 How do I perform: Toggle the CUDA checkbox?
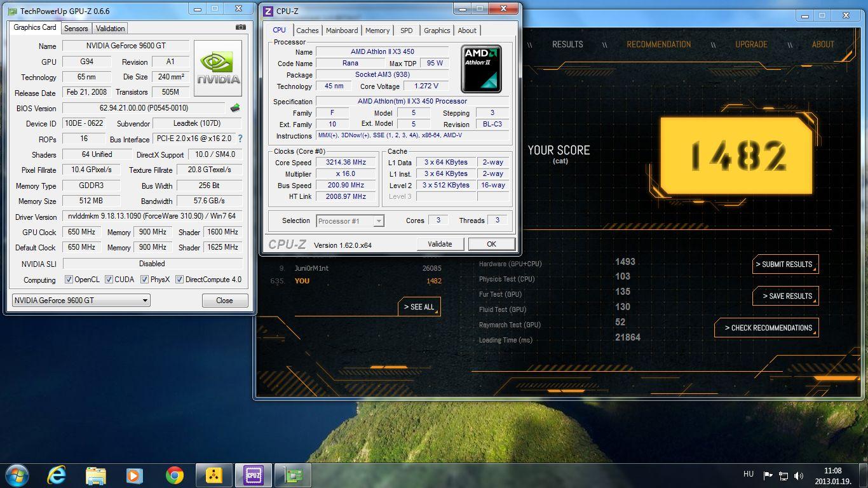tap(109, 280)
